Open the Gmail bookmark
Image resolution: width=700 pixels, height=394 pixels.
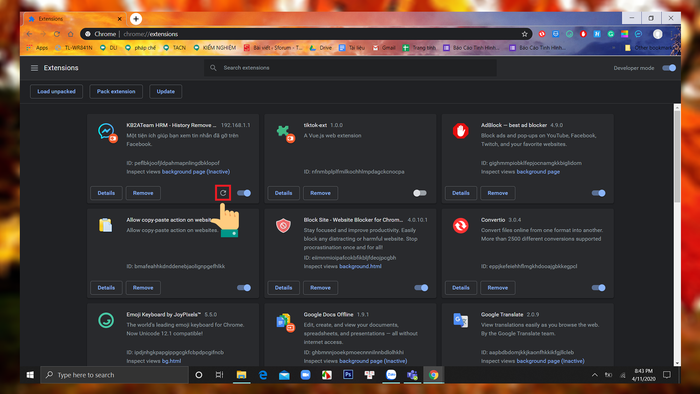point(384,47)
